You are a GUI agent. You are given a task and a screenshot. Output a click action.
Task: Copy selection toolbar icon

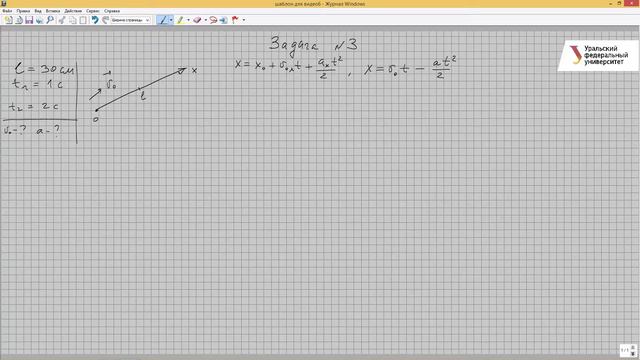point(73,20)
